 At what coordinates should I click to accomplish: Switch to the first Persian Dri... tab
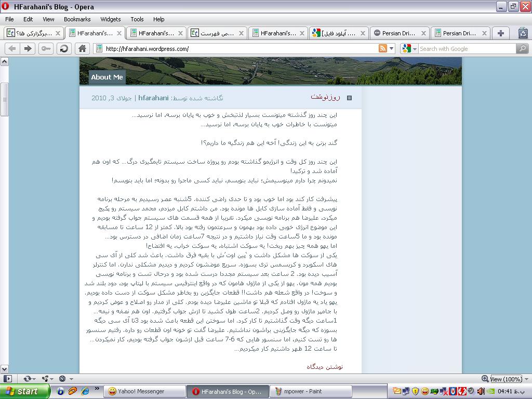(399, 33)
